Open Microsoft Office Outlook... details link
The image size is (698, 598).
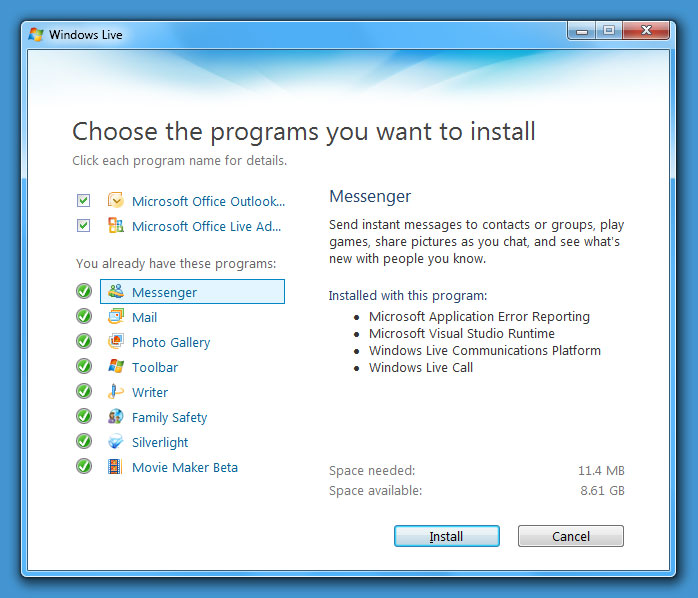(208, 201)
